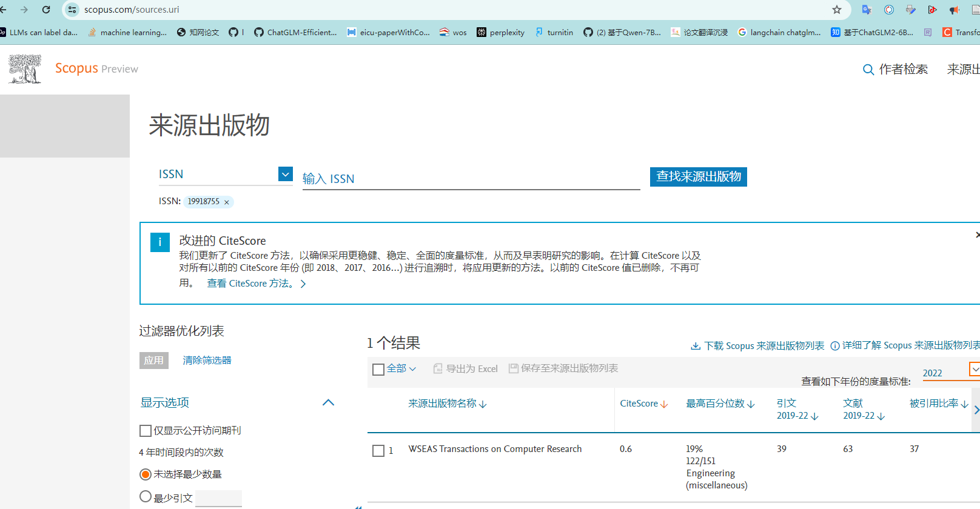
Task: Tick the 全部 select-all checkbox
Action: [378, 369]
